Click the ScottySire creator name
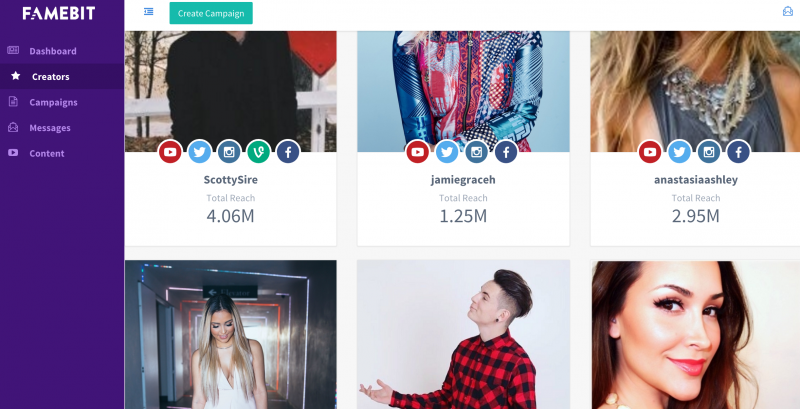Image resolution: width=800 pixels, height=409 pixels. [x=231, y=180]
